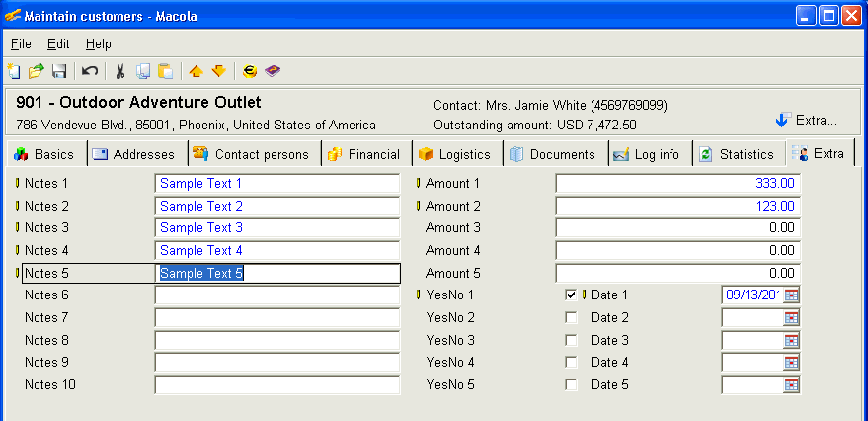
Task: Click the 786 Vendevue Blvd. address line
Action: 196,126
